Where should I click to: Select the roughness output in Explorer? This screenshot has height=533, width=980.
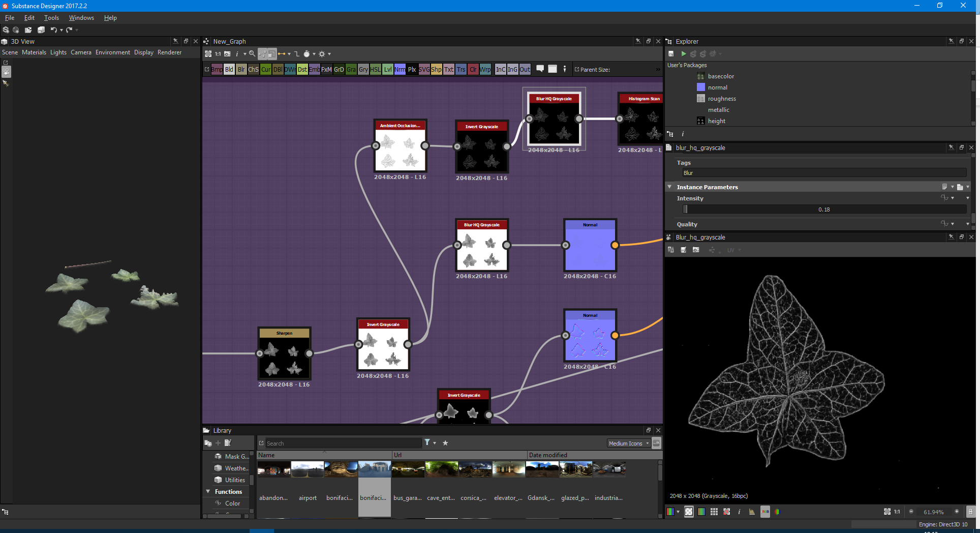point(721,99)
